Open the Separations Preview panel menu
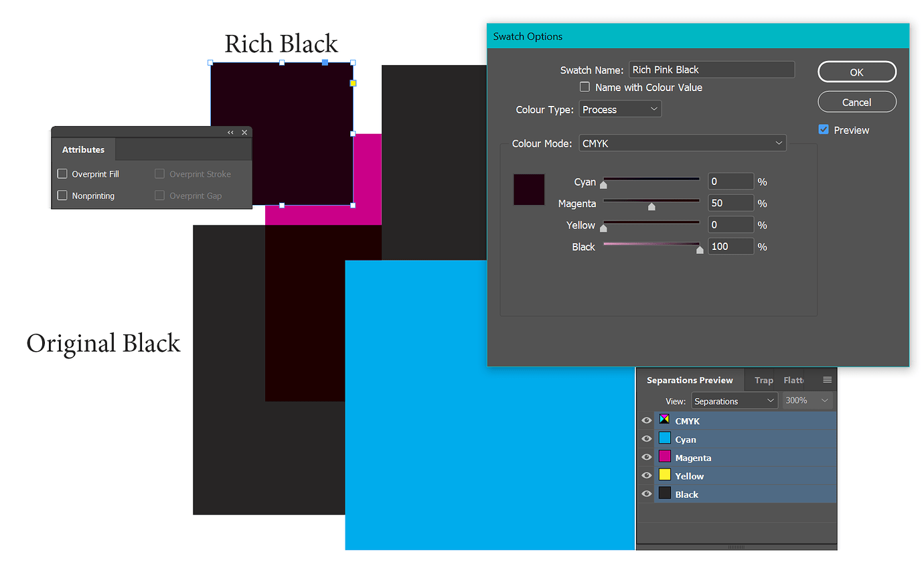Image resolution: width=924 pixels, height=587 pixels. [x=826, y=380]
